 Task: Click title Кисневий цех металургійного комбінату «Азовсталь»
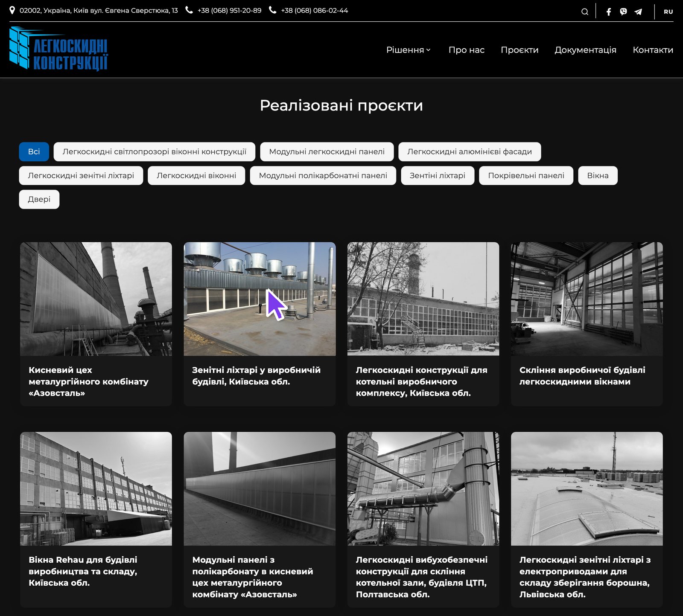[88, 381]
